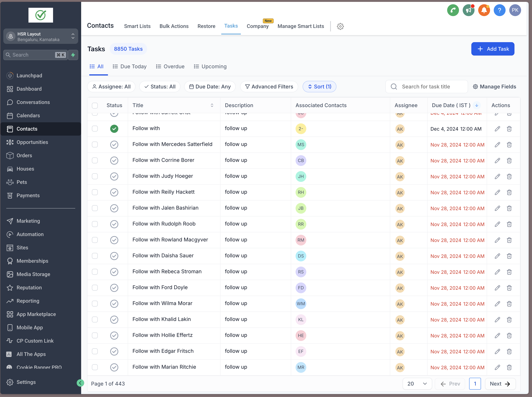Switch to the Overdue tab
This screenshot has height=397, width=532.
[x=170, y=66]
